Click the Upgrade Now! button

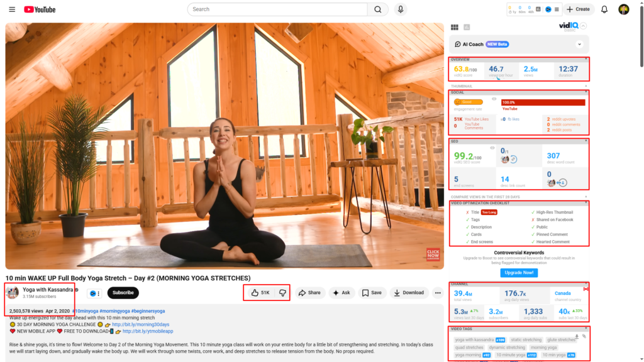(x=519, y=273)
